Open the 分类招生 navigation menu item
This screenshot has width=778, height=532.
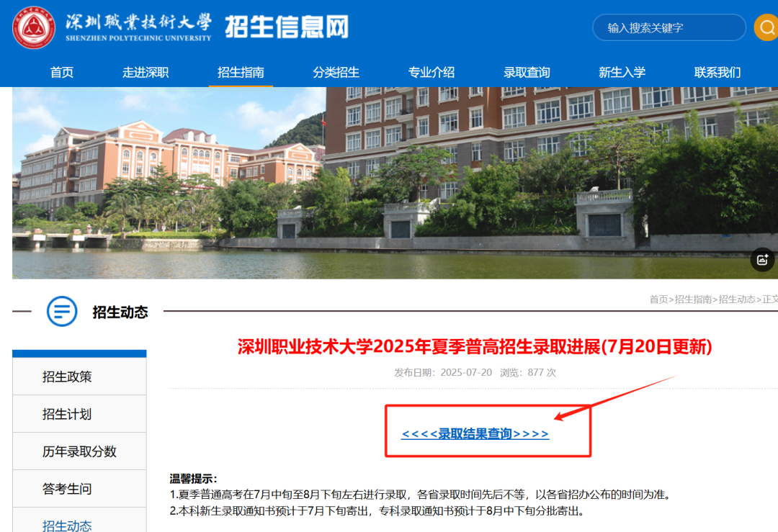click(x=336, y=73)
